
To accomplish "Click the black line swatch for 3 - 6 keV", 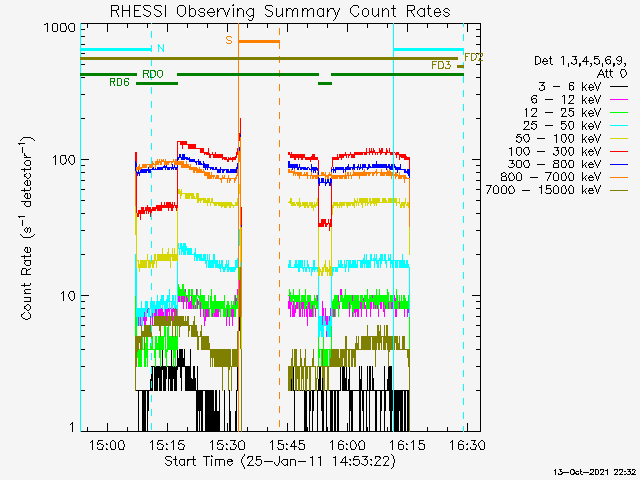I will (x=619, y=87).
